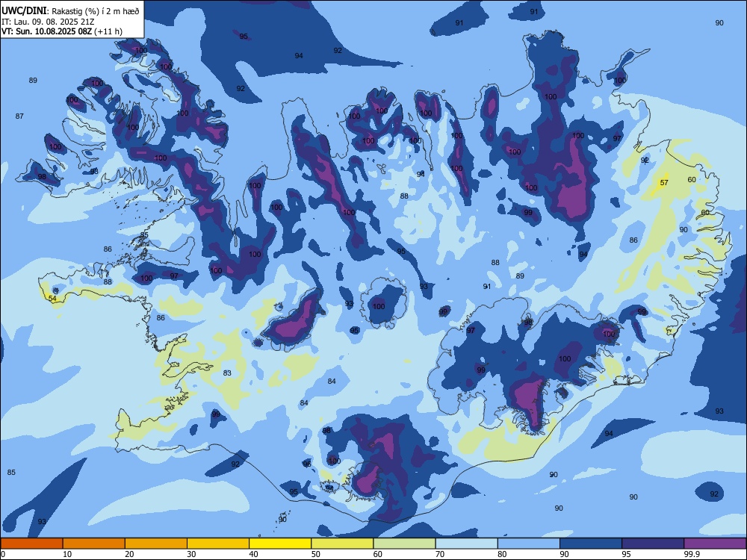747x560 pixels.
Task: Click the legend label '70'
Action: tap(440, 554)
